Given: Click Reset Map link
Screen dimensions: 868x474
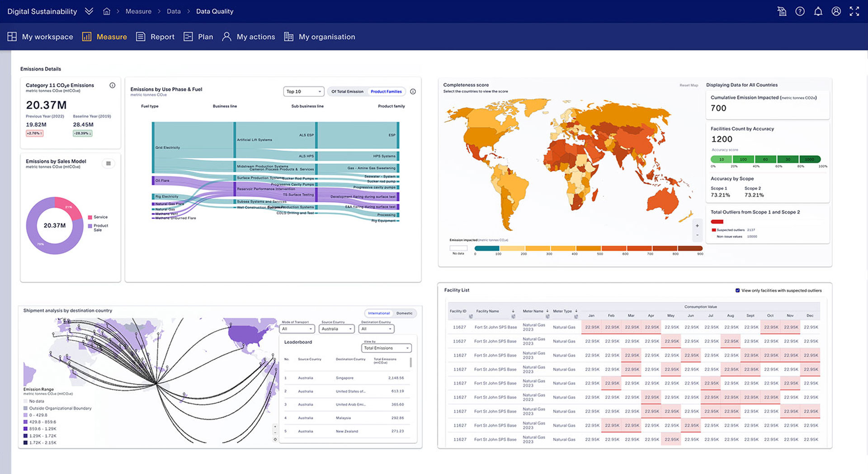Looking at the screenshot, I should pos(689,85).
